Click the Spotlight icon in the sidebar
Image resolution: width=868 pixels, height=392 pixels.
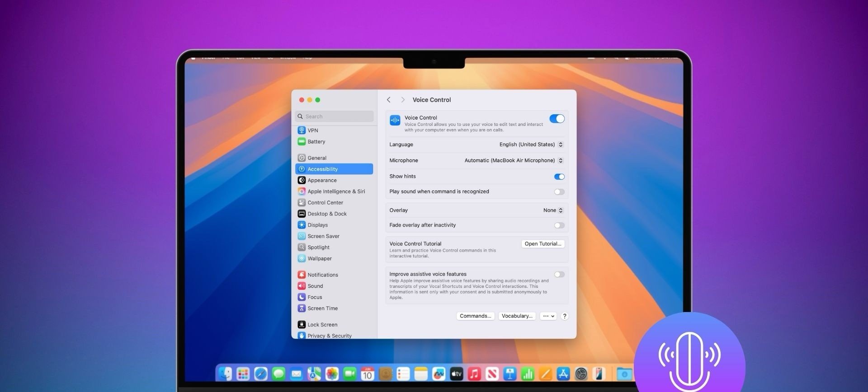[x=302, y=247]
